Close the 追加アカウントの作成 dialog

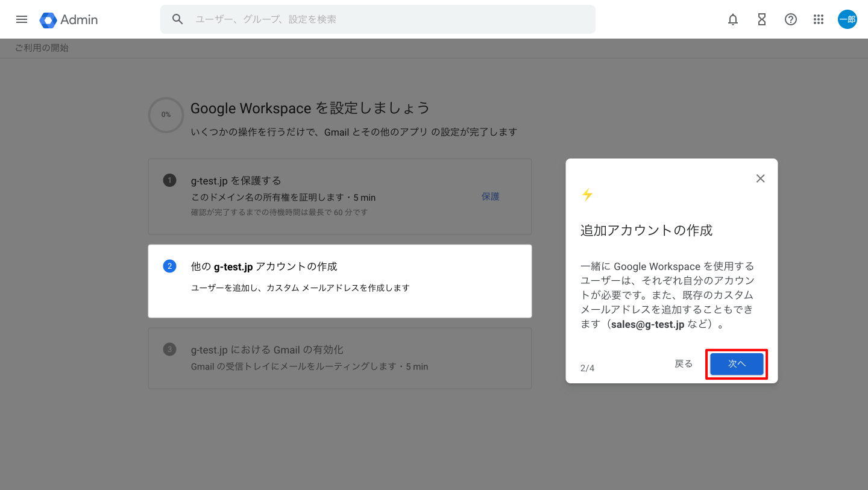pyautogui.click(x=761, y=178)
